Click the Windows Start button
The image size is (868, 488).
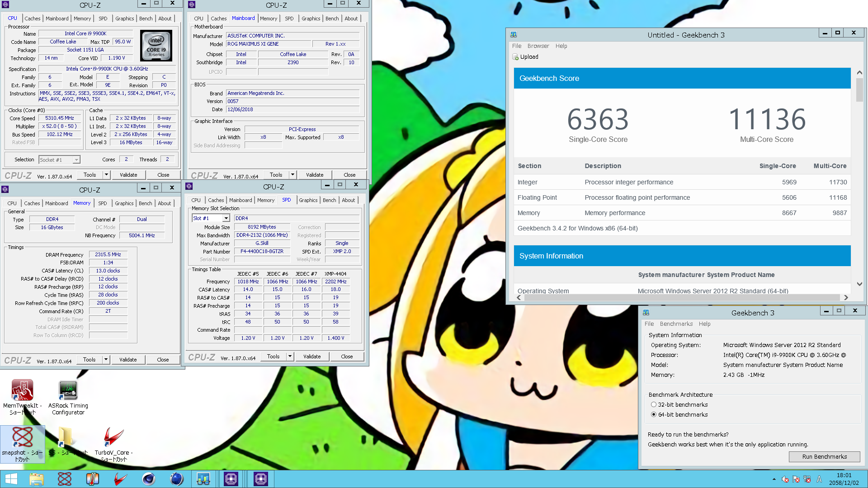pos(11,479)
